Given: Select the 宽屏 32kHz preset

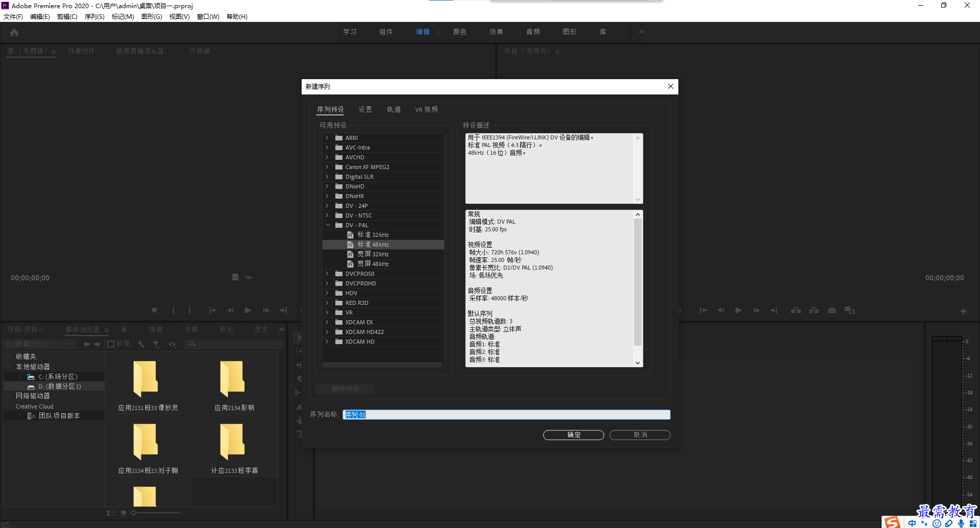Looking at the screenshot, I should coord(373,254).
